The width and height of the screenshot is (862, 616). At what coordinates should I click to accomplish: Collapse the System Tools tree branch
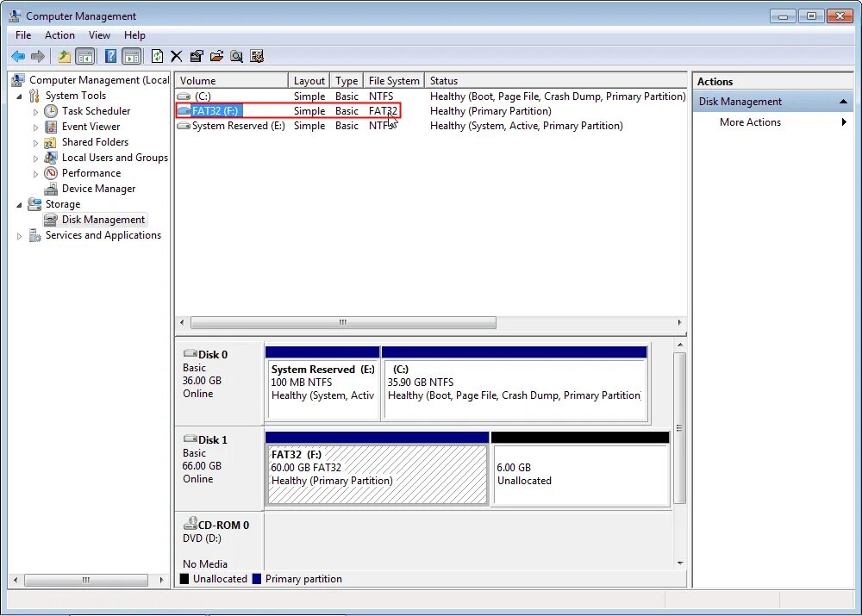click(x=19, y=95)
